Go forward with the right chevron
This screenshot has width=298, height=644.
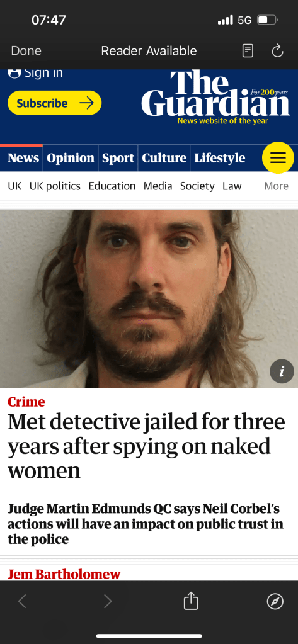tap(108, 602)
